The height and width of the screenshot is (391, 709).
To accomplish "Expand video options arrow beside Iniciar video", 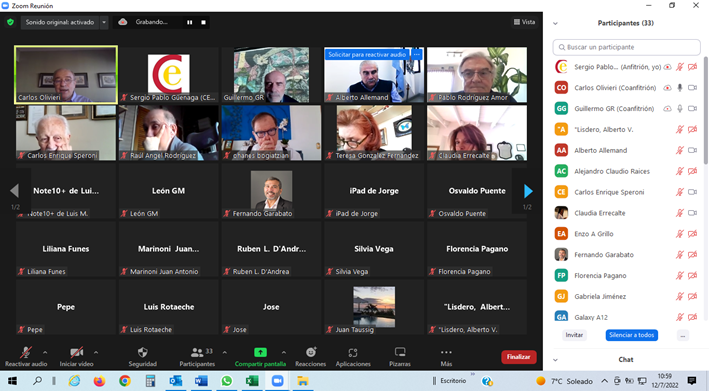I will coord(95,352).
